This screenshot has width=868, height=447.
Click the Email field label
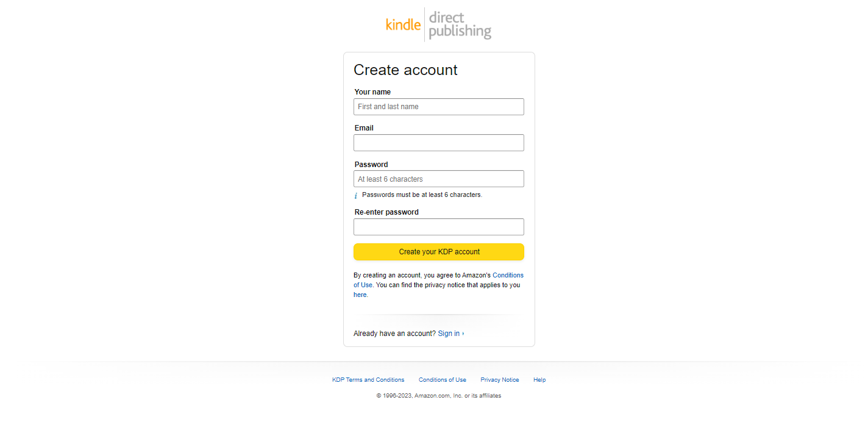[x=364, y=128]
